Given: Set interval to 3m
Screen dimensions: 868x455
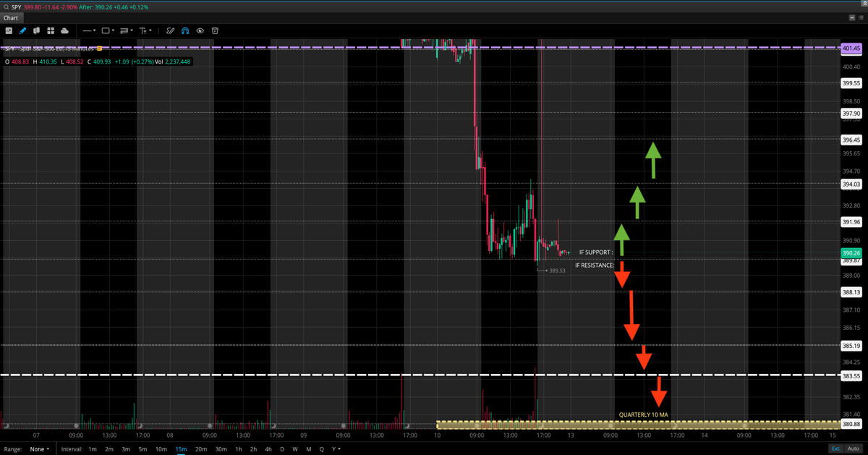Looking at the screenshot, I should click(126, 449).
